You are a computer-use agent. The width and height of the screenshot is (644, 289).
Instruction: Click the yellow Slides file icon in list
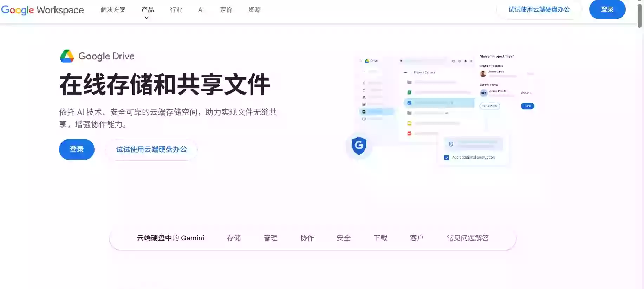409,123
